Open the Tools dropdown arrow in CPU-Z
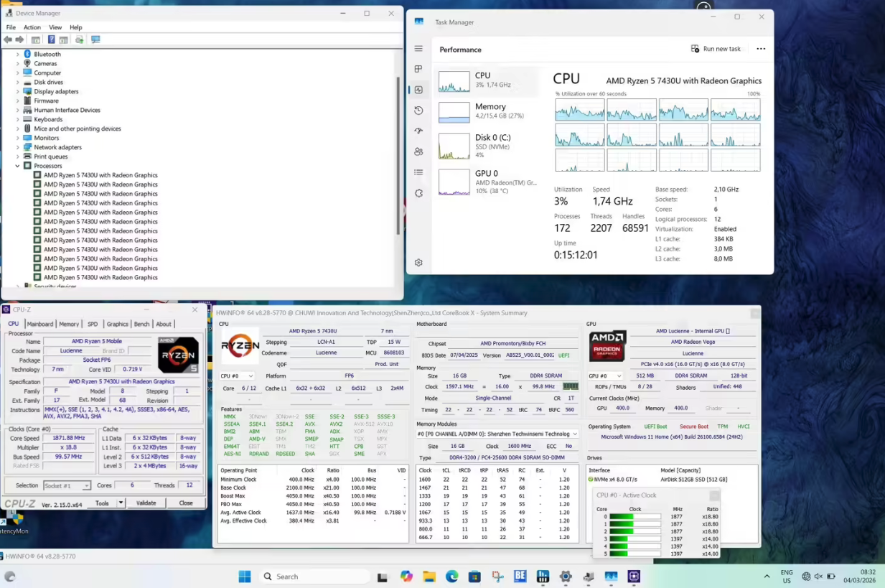 tap(120, 503)
